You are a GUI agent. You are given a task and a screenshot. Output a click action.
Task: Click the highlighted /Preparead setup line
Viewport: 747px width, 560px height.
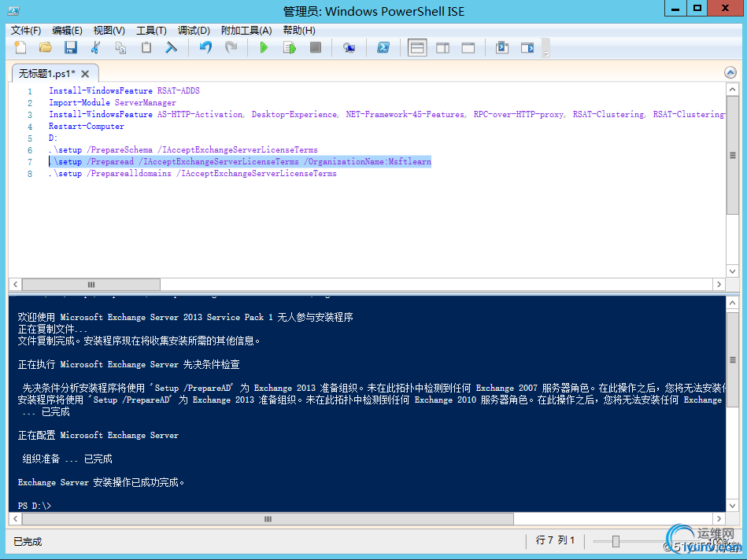tap(239, 161)
